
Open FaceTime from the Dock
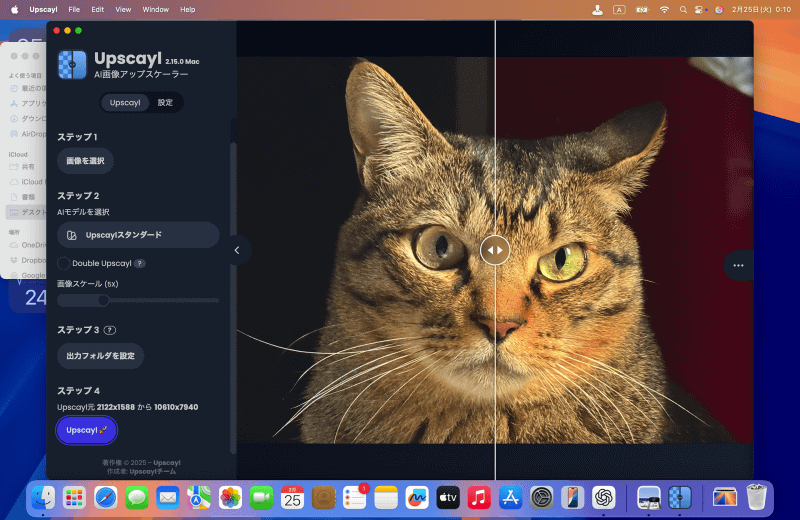(261, 498)
